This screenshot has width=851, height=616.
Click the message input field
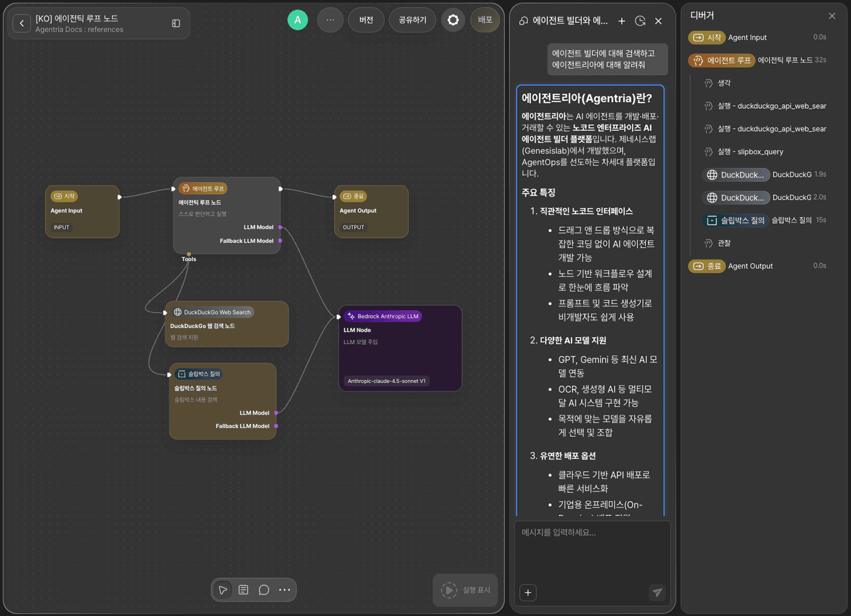[593, 550]
